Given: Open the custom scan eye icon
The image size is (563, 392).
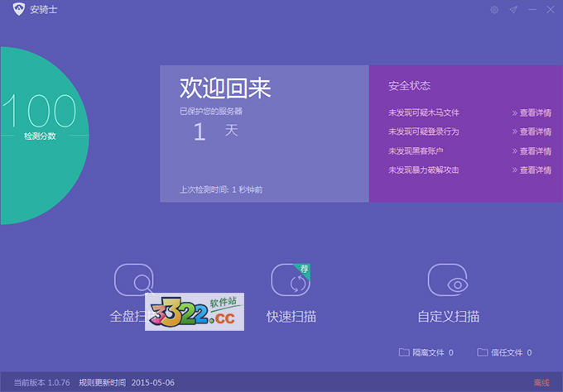Looking at the screenshot, I should click(448, 280).
